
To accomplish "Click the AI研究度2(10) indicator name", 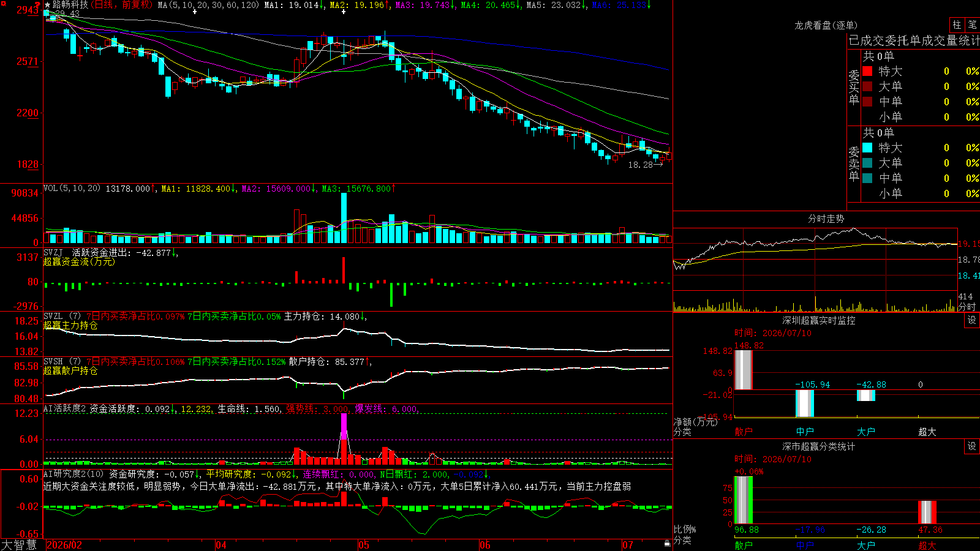I will click(74, 474).
